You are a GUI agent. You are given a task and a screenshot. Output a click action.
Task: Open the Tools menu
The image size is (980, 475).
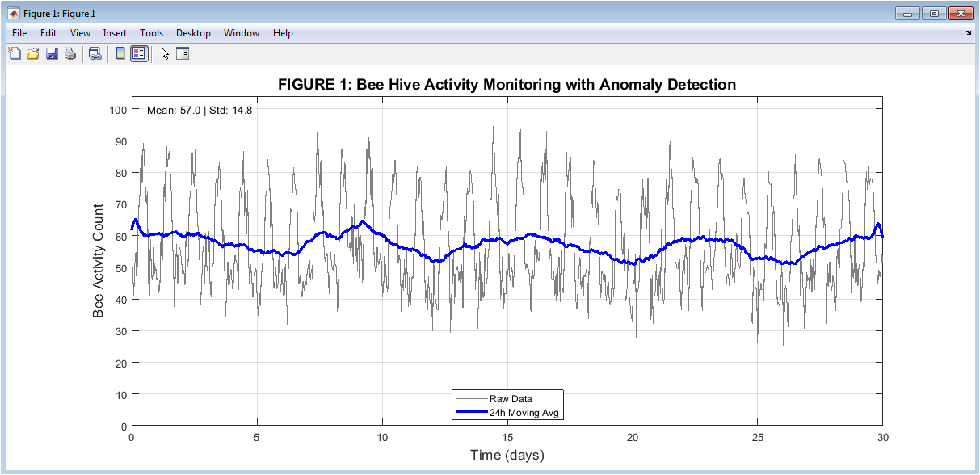pyautogui.click(x=151, y=33)
